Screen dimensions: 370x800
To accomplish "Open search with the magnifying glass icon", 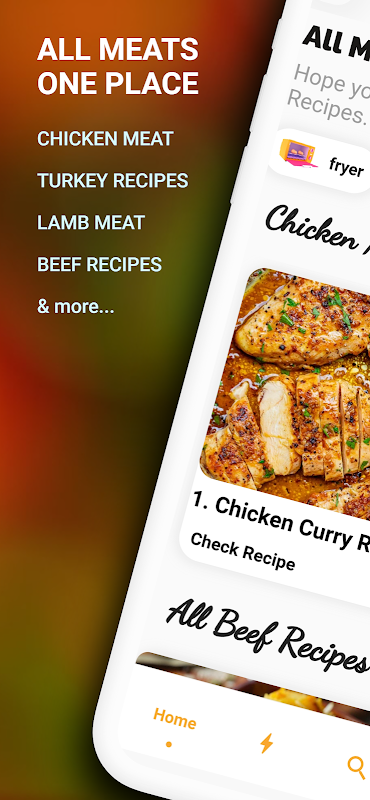I will pos(356,766).
